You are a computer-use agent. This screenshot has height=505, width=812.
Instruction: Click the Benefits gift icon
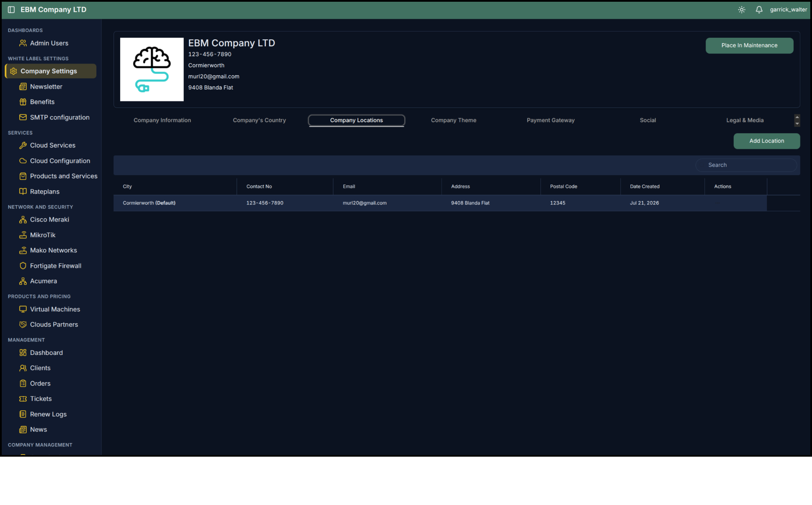[23, 102]
